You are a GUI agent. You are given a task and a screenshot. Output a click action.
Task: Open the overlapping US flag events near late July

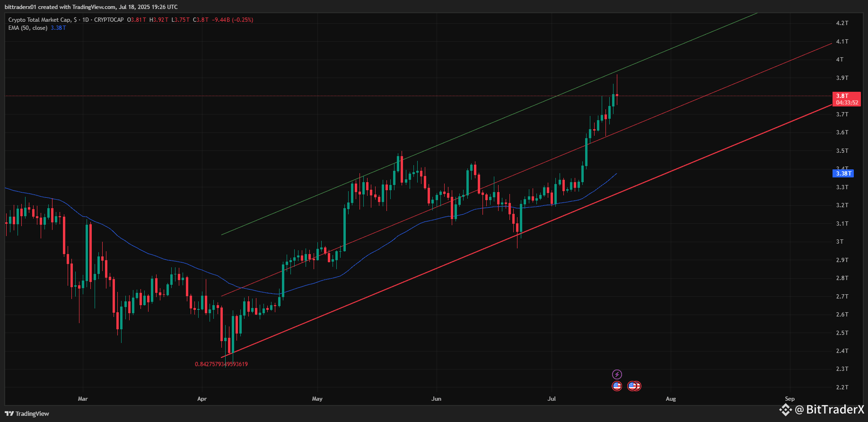point(634,386)
